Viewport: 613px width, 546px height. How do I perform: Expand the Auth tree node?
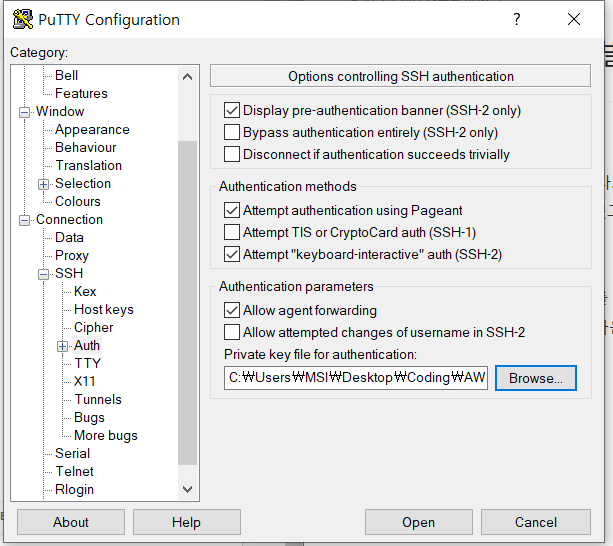[62, 346]
